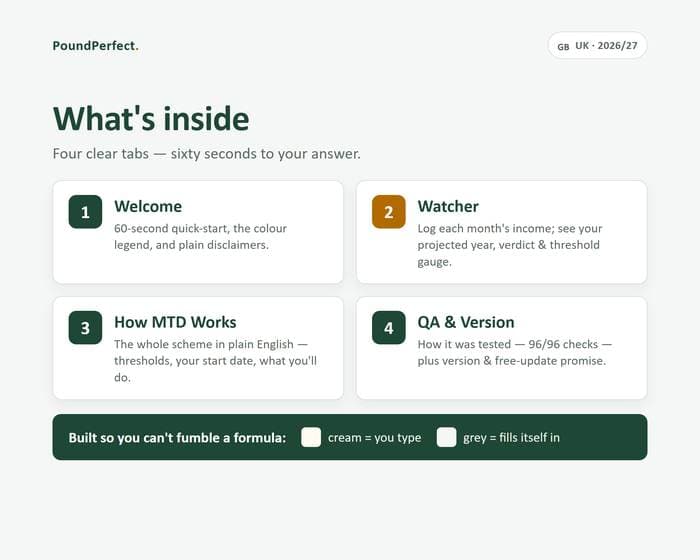Click the grey colour swatch in legend
Viewport: 700px width, 560px height.
click(x=446, y=437)
